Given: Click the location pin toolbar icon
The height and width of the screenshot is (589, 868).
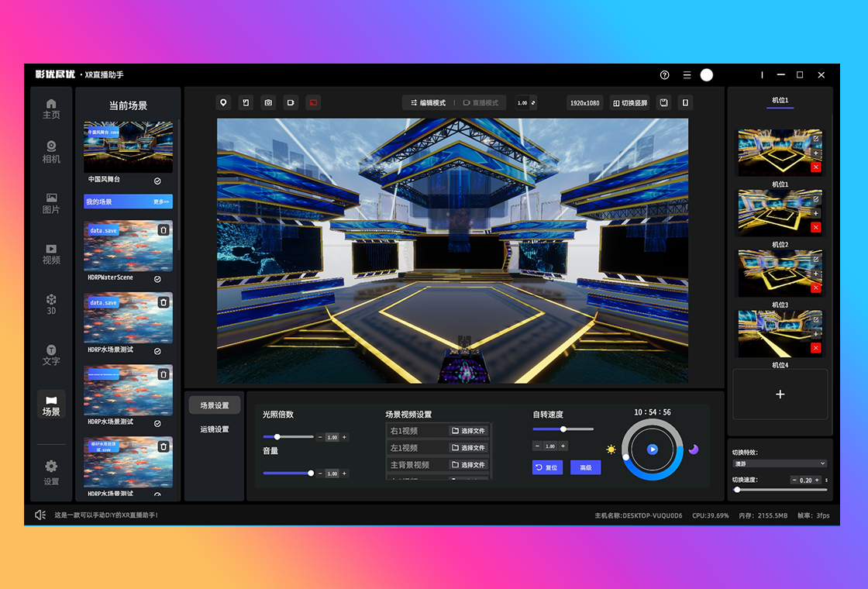Looking at the screenshot, I should coord(223,102).
